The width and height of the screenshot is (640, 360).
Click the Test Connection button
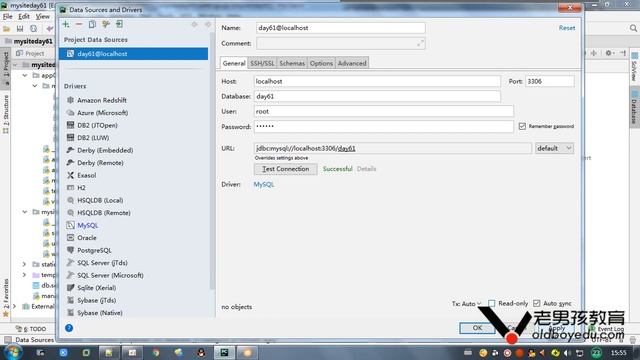click(x=285, y=169)
